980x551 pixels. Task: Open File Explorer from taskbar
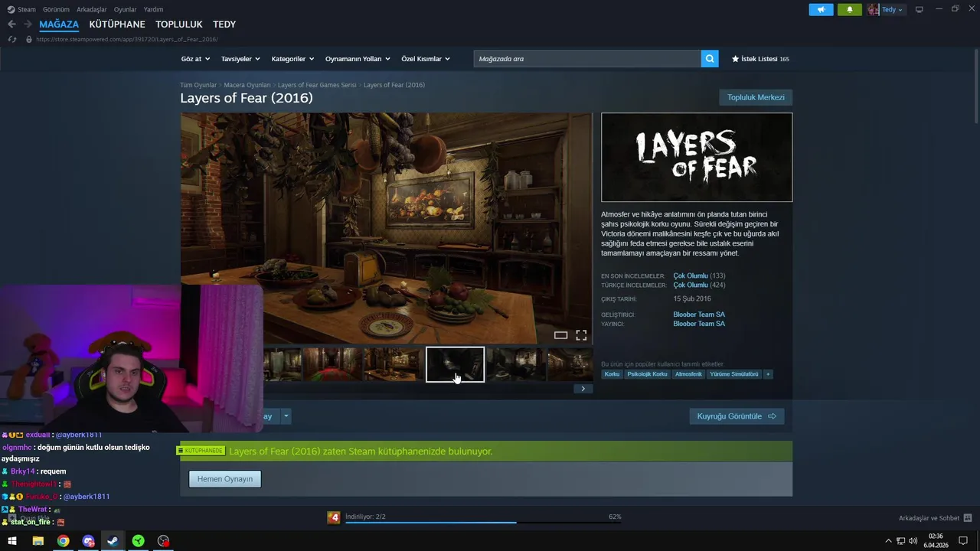[38, 541]
